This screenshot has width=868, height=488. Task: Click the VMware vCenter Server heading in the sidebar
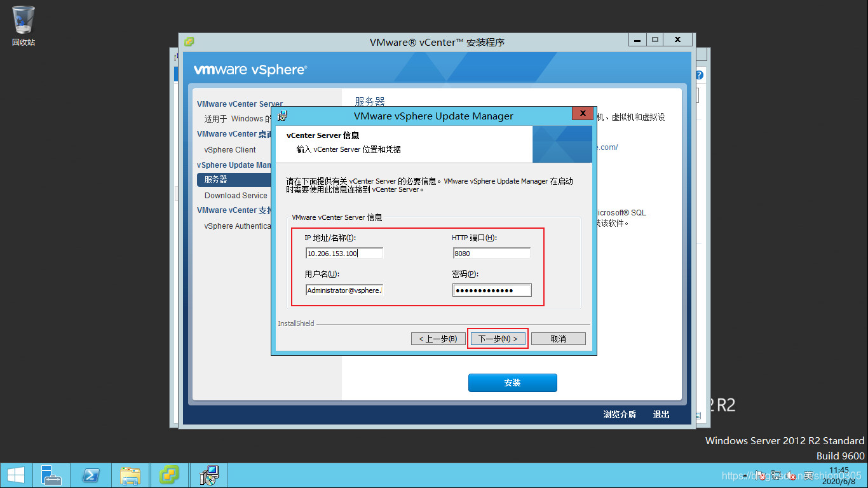coord(240,104)
